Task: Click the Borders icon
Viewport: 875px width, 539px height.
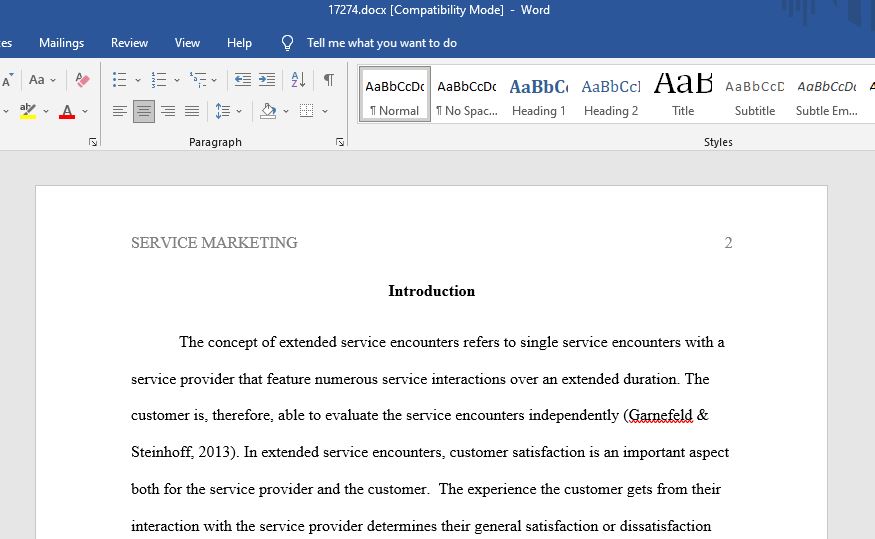Action: [306, 110]
